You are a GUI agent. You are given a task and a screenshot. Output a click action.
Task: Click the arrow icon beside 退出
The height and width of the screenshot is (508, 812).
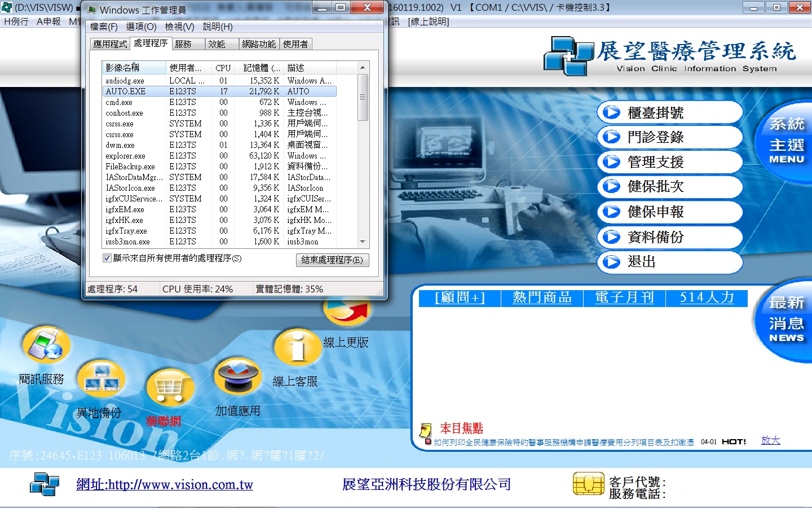click(x=611, y=262)
